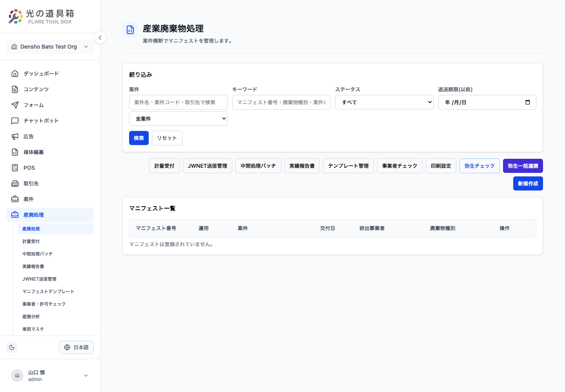565x392 pixels.
Task: Focus the 案件 search input field
Action: [x=178, y=102]
